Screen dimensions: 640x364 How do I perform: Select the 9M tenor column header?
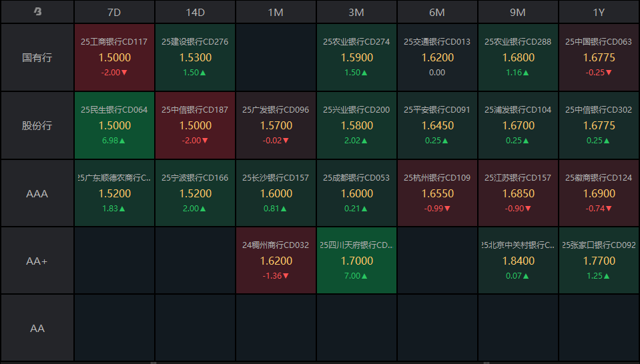(518, 12)
